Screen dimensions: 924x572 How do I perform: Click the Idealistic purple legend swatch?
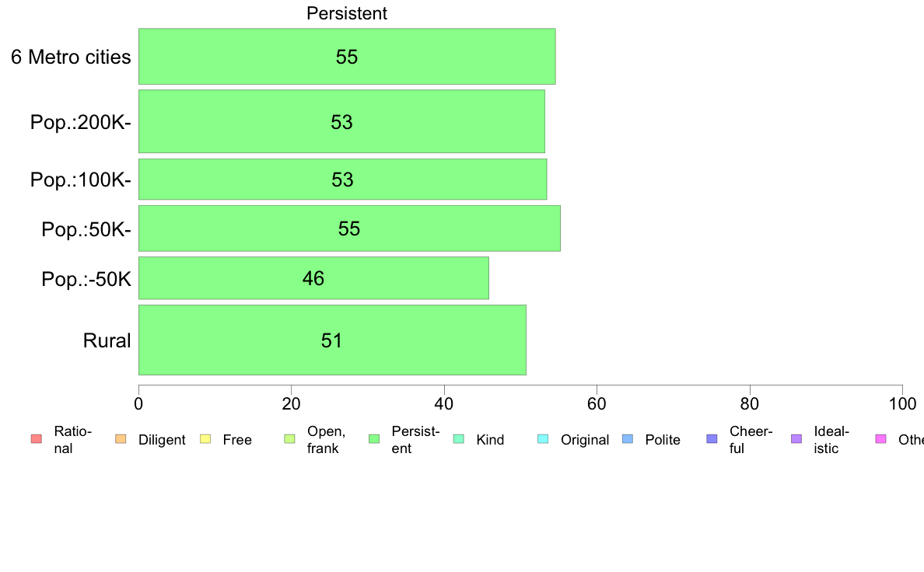[x=796, y=439]
